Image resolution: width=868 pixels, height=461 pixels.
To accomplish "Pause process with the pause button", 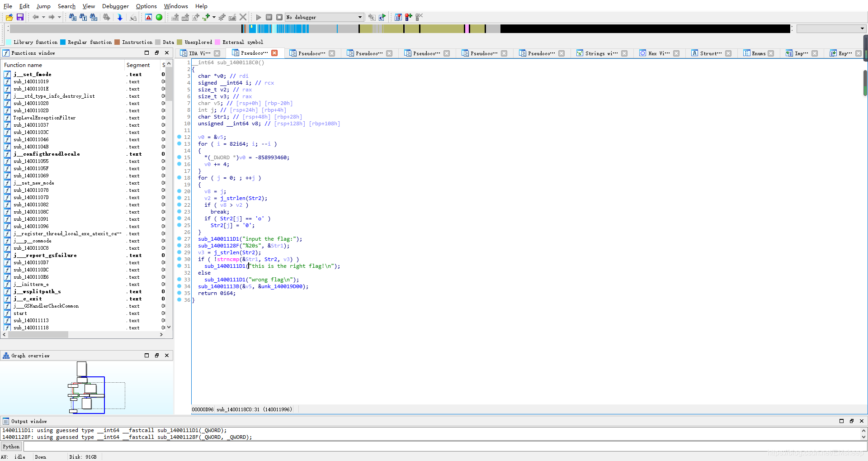I will tap(269, 17).
